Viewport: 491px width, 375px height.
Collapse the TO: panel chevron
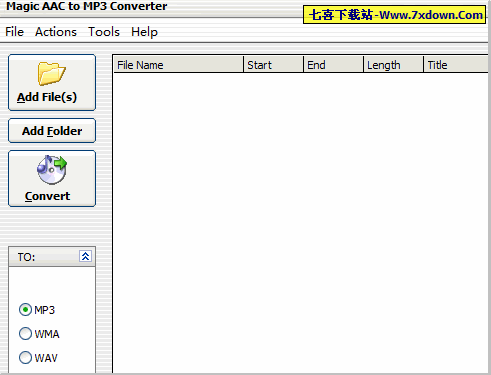pyautogui.click(x=85, y=256)
